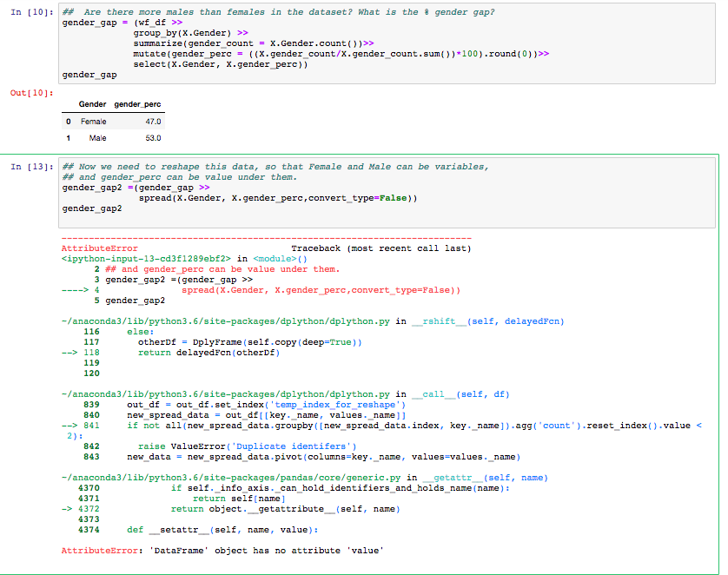The width and height of the screenshot is (728, 575).
Task: Click the Gender column header in output table
Action: 92,104
